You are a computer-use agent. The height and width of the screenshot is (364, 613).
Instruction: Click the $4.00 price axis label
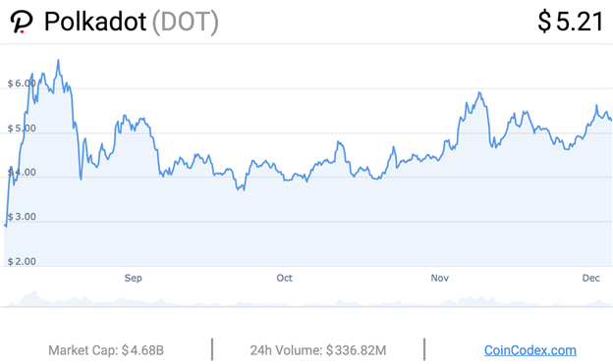pos(22,173)
